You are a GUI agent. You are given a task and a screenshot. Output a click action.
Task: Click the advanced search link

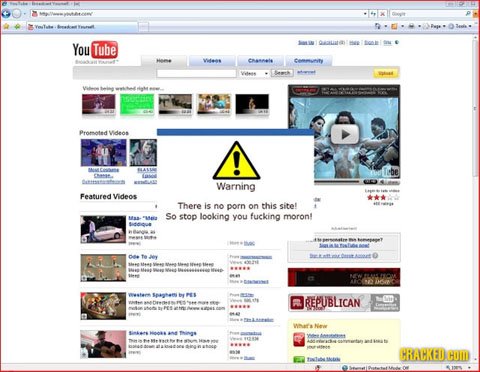[306, 72]
